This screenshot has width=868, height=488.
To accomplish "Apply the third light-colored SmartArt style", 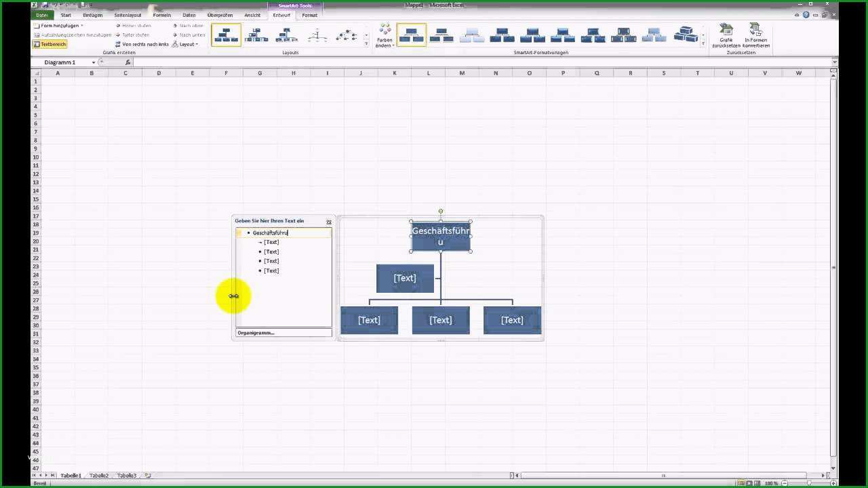I will click(472, 35).
